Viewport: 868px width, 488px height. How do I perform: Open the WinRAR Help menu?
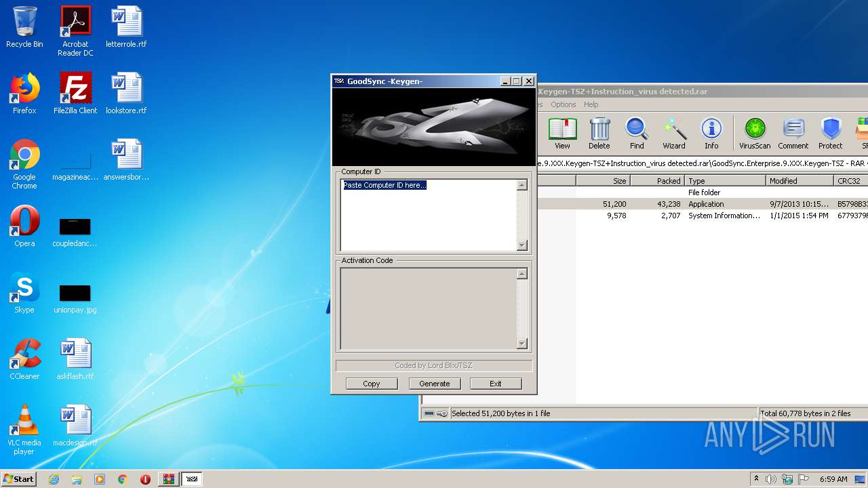pyautogui.click(x=591, y=104)
